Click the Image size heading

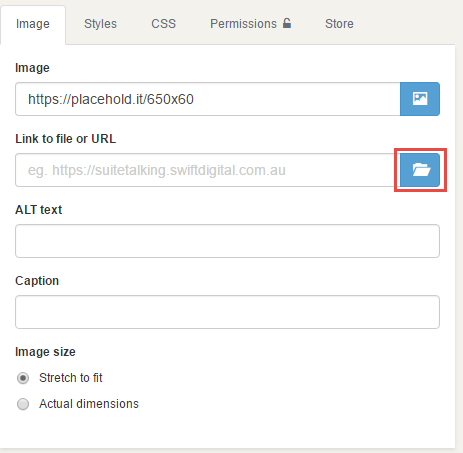tap(45, 352)
